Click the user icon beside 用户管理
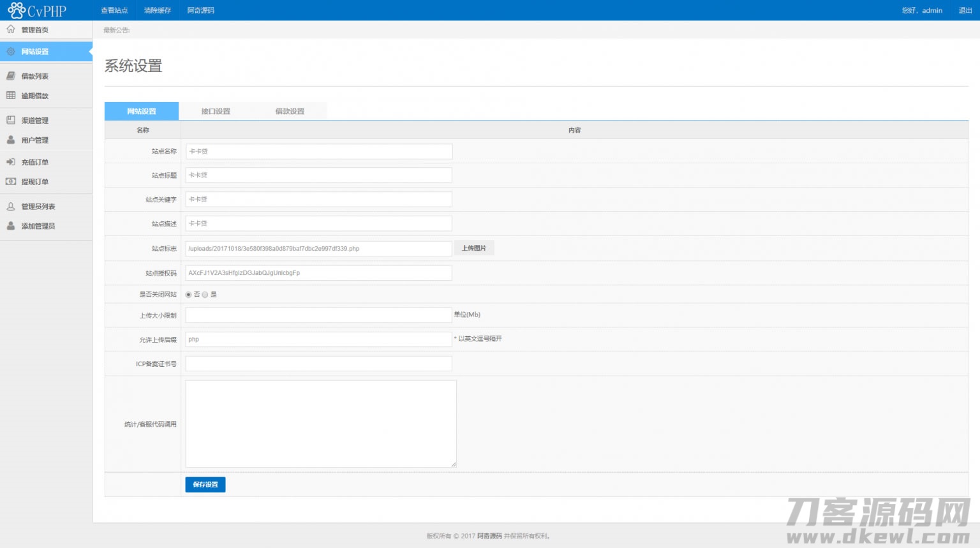 [11, 140]
